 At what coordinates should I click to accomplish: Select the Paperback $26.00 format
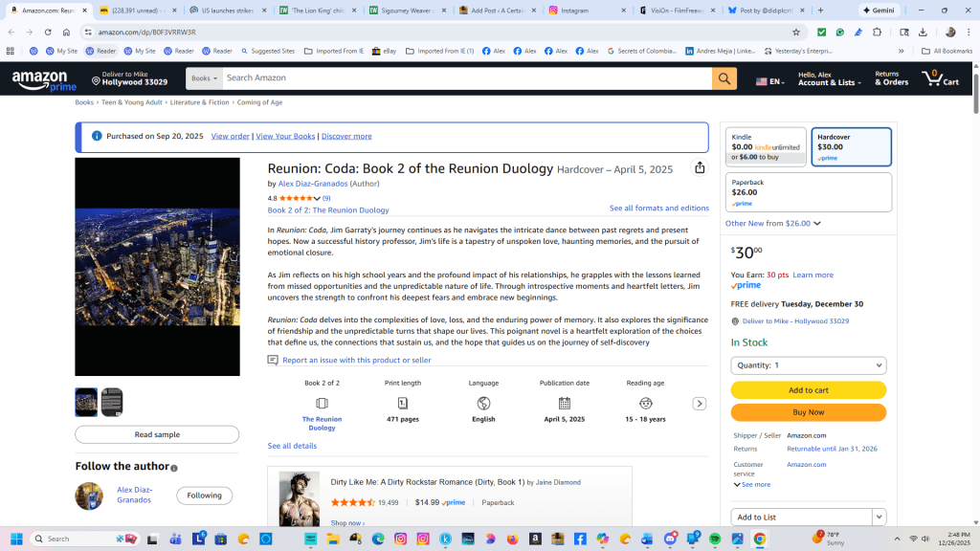(808, 191)
